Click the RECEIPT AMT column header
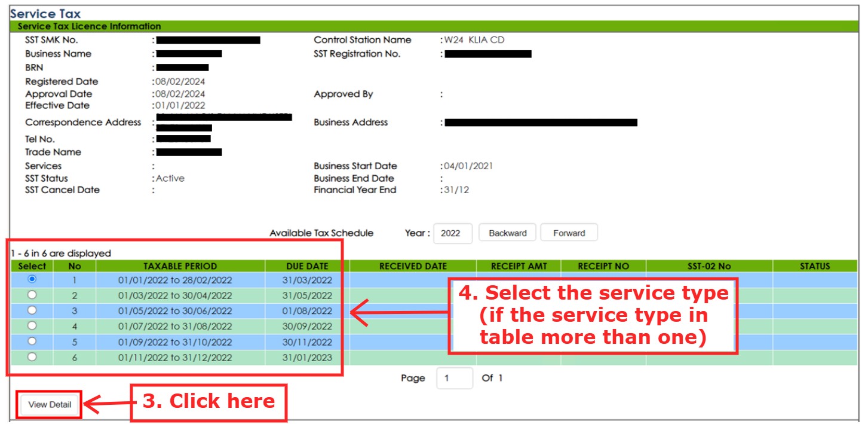This screenshot has height=424, width=868. [x=518, y=266]
